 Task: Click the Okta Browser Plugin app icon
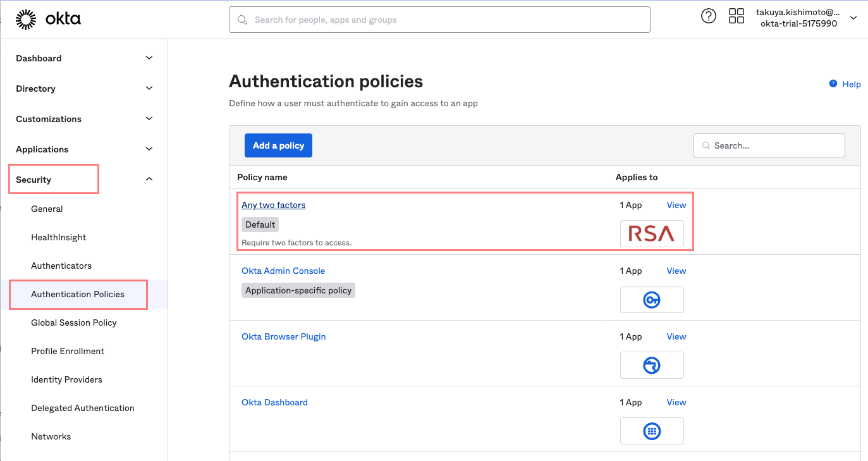[652, 366]
